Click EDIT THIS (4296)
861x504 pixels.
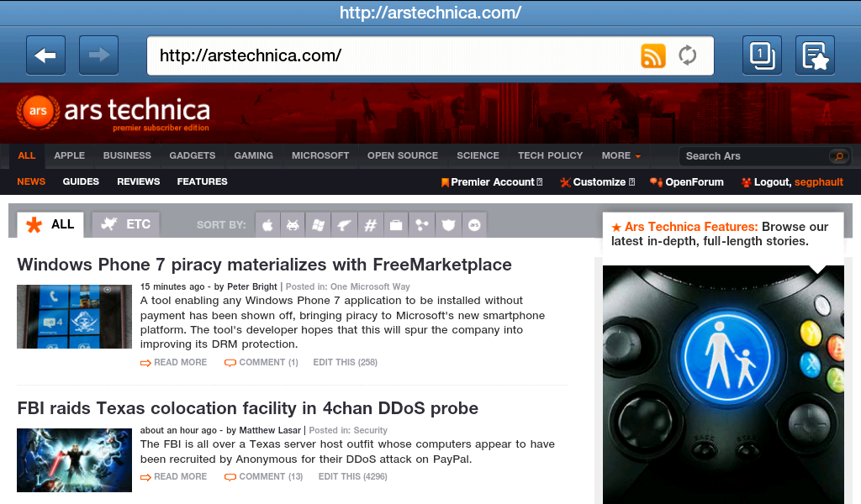pos(352,477)
